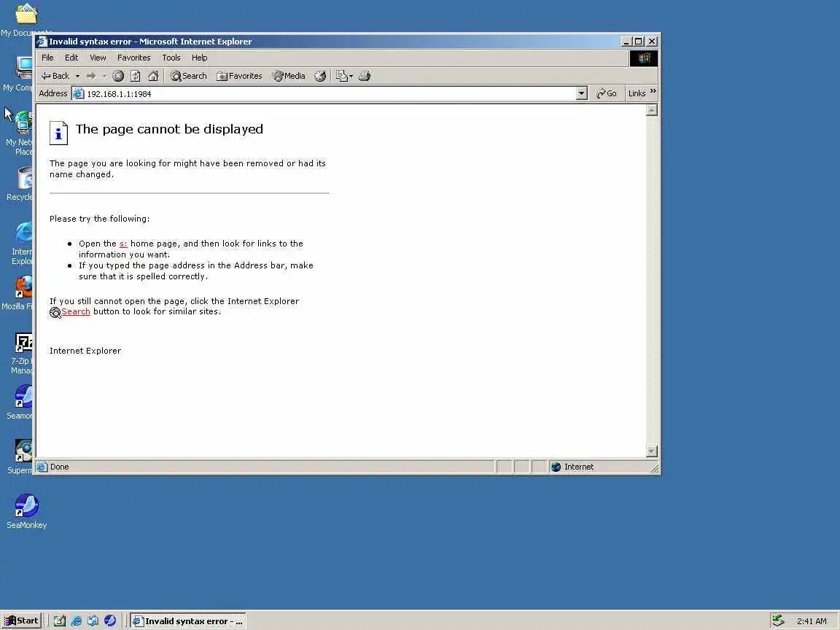
Task: Go to the Home page icon
Action: [153, 76]
